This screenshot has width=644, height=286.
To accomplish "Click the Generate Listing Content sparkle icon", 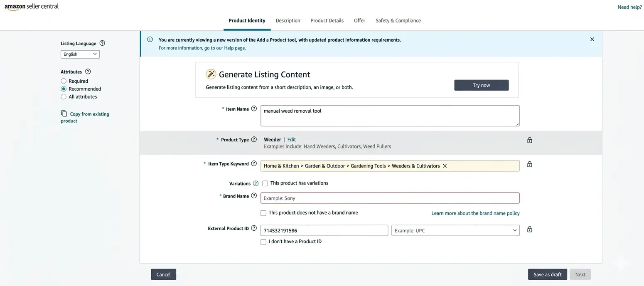I will coord(211,74).
